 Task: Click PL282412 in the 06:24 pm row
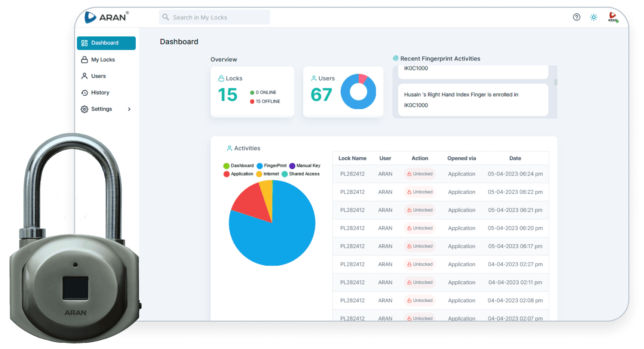point(352,174)
